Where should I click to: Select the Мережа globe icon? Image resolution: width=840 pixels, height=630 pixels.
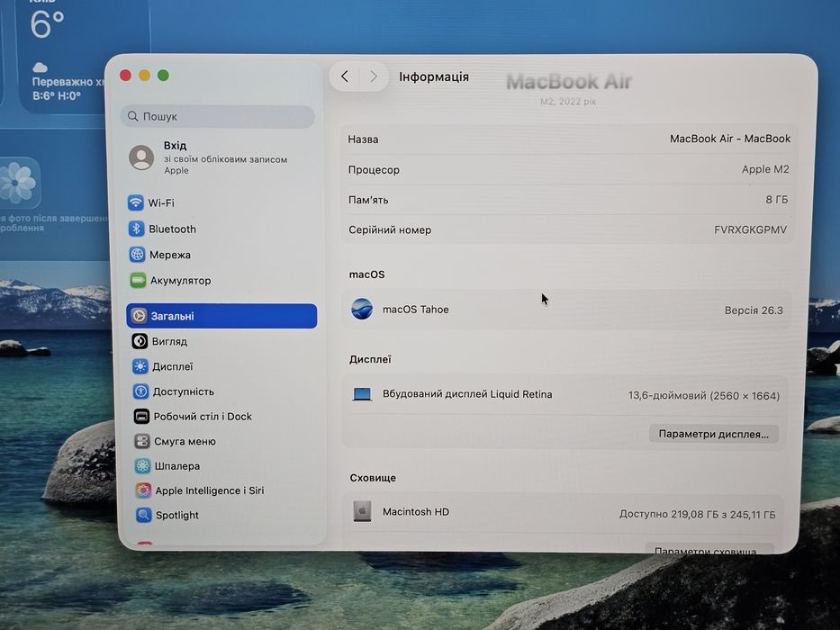(137, 255)
